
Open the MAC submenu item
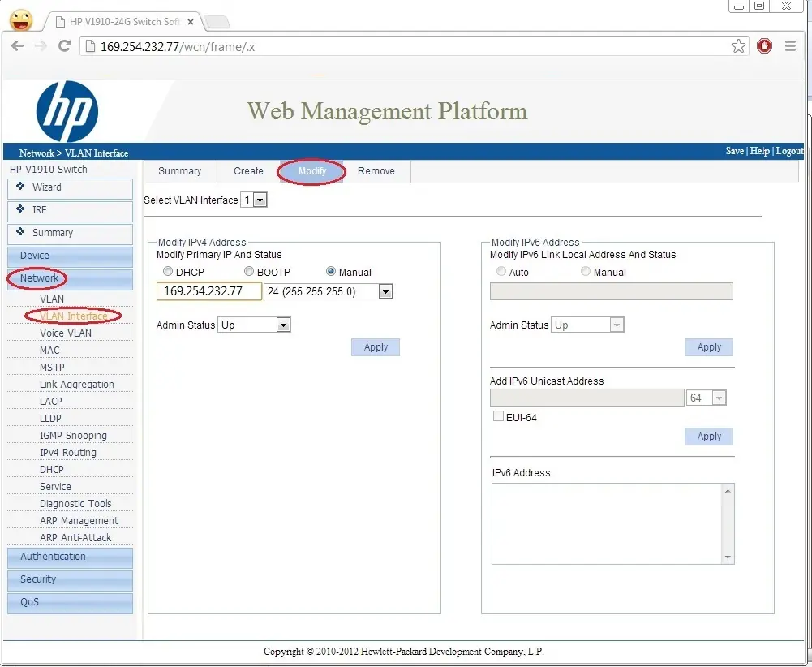(49, 350)
